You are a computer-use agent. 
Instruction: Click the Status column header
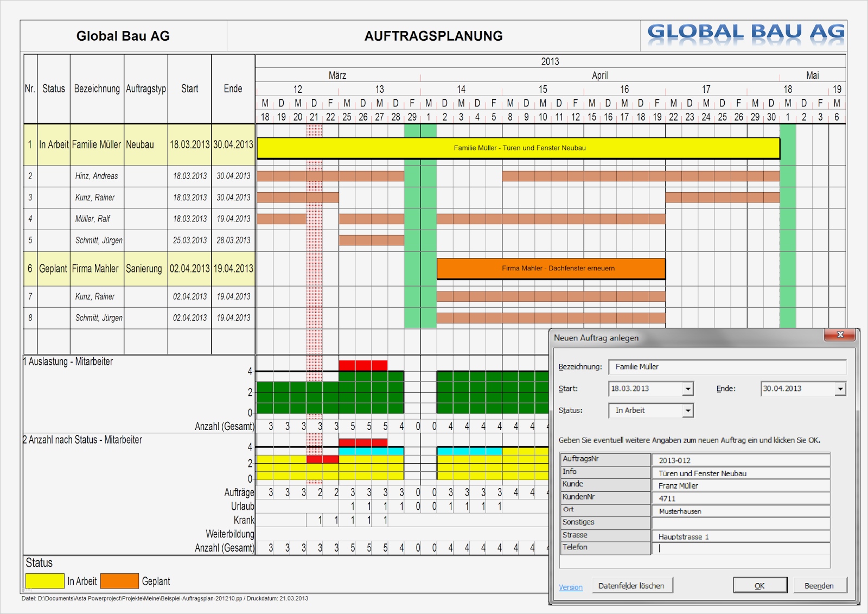(54, 88)
